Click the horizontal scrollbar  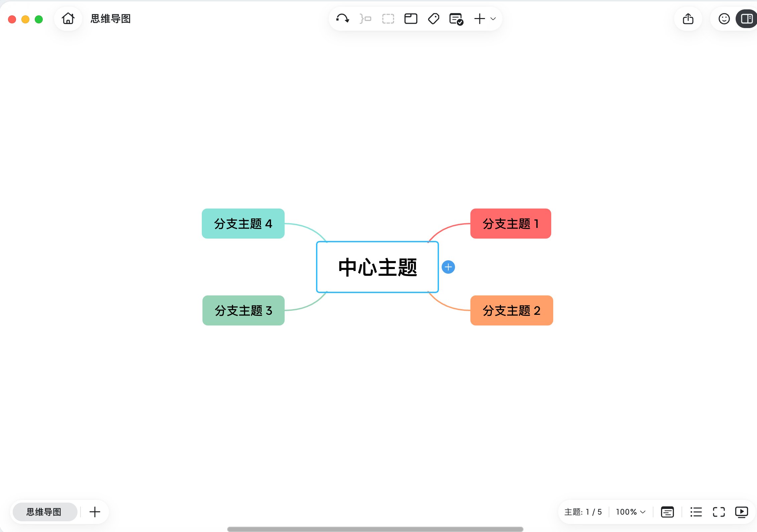point(375,529)
